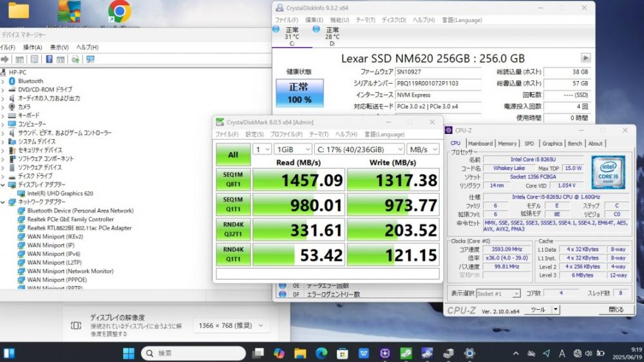This screenshot has height=362, width=644.
Task: Switch to About tab in CPU-Z
Action: point(595,144)
